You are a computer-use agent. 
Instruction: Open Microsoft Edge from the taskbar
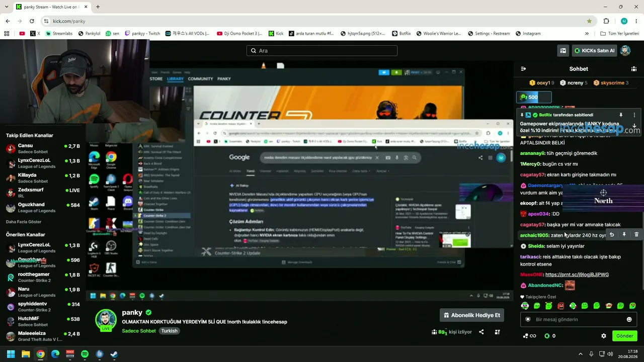click(55, 354)
